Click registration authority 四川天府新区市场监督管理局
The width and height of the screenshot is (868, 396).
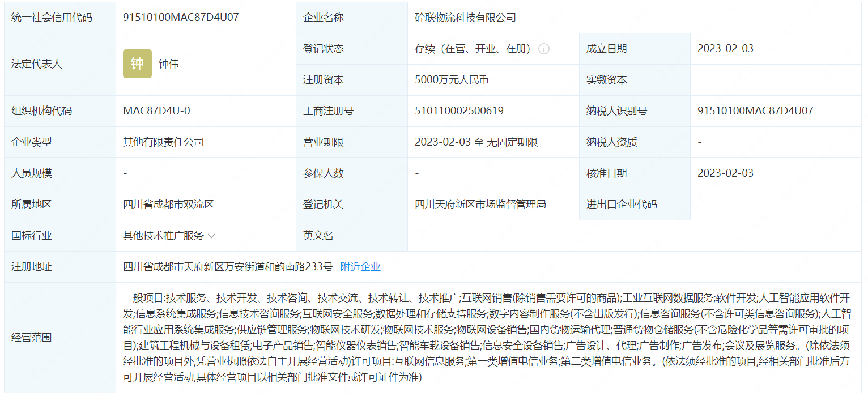pos(480,205)
